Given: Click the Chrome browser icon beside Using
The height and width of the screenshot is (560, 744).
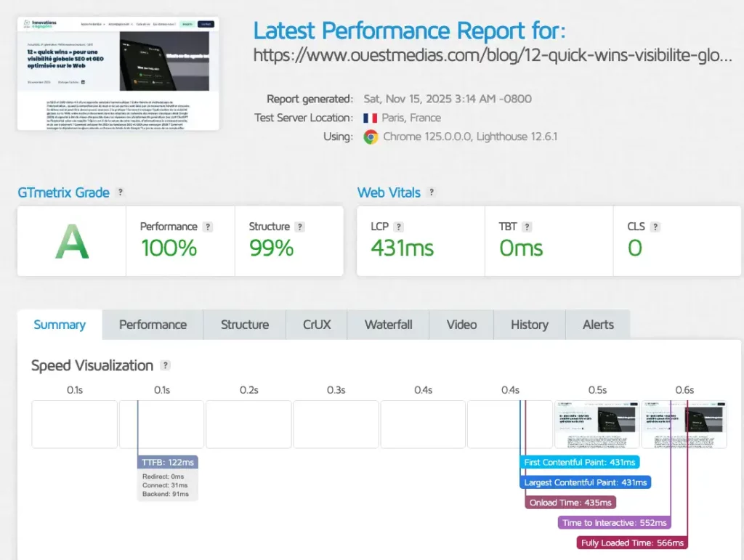Looking at the screenshot, I should click(371, 137).
